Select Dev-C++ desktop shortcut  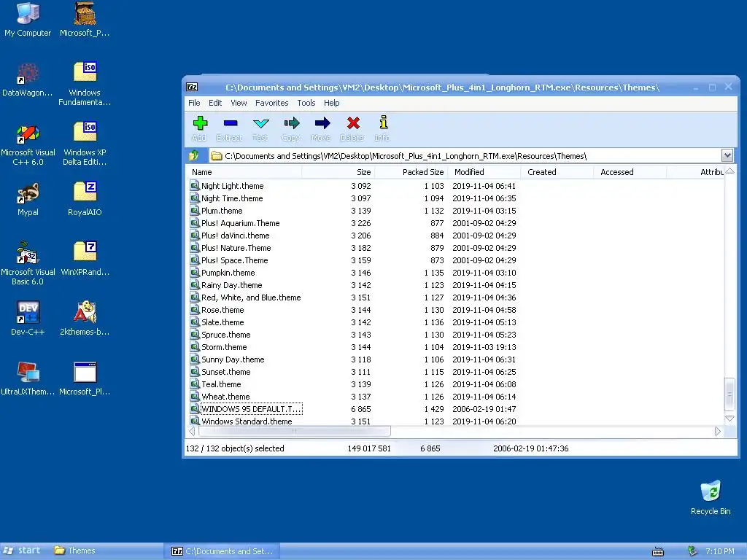[28, 319]
